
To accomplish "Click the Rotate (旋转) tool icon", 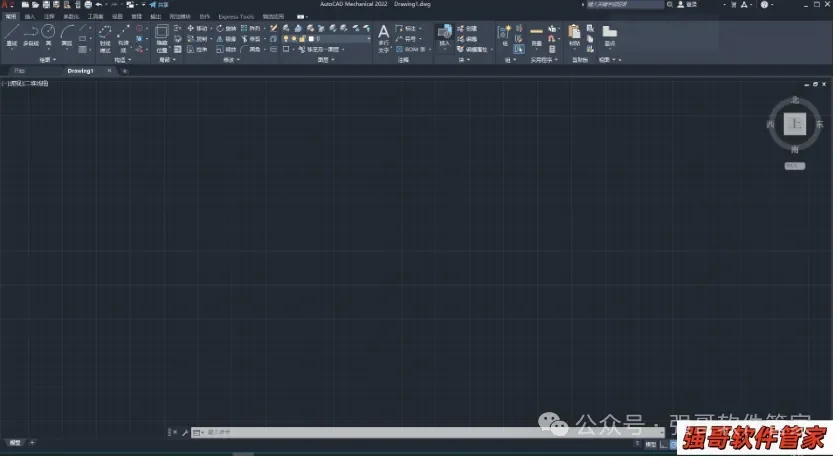I will point(220,28).
